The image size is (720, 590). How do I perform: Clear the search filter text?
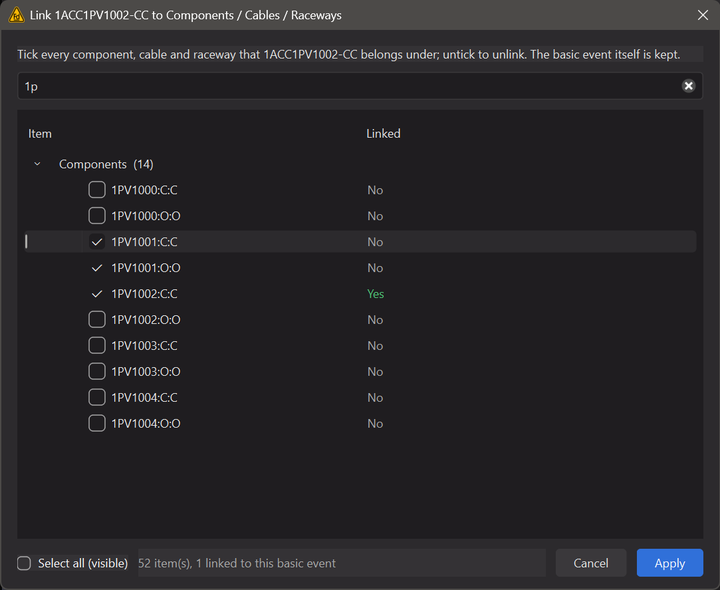click(x=688, y=86)
